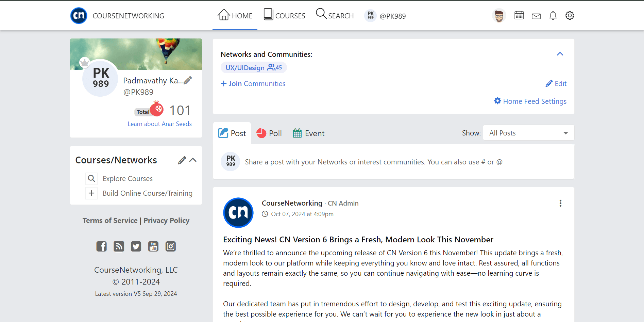Open the Twitter social icon
Viewport: 644px width, 322px height.
click(136, 246)
